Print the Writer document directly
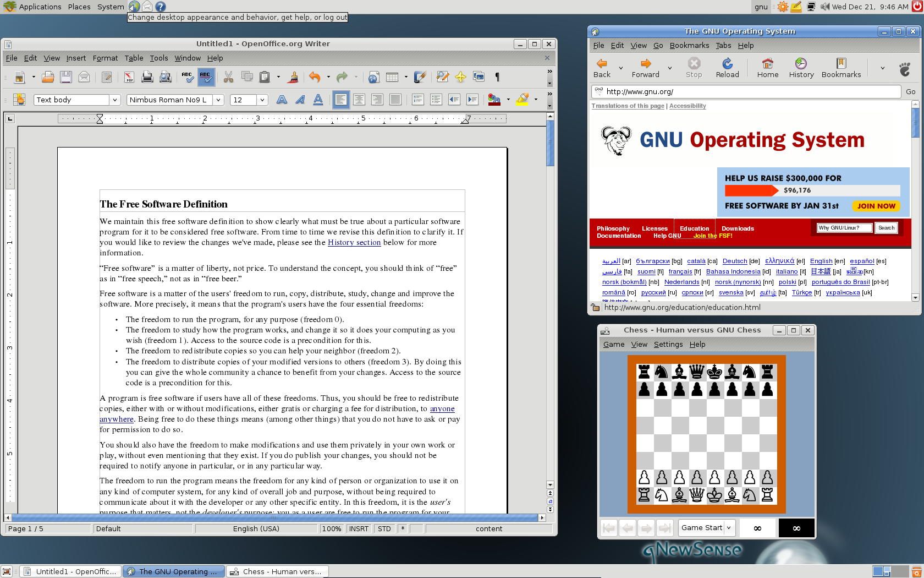Viewport: 924px width, 578px height. (x=147, y=77)
